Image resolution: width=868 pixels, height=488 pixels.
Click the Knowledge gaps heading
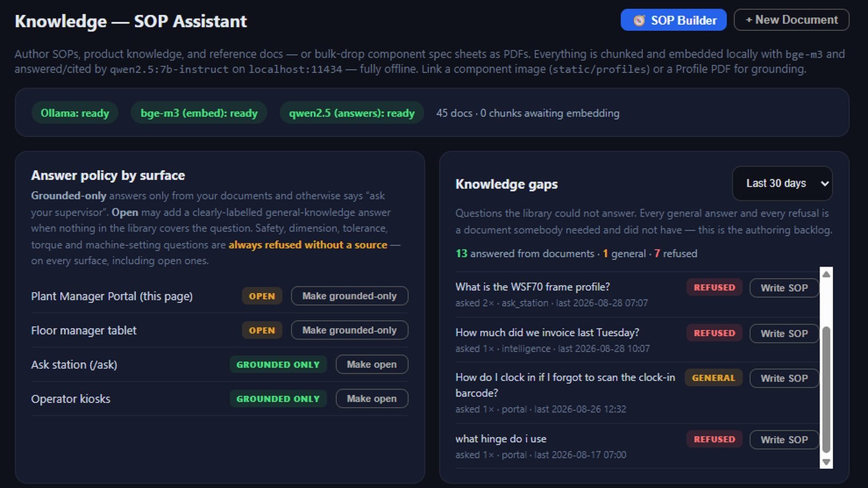click(507, 184)
